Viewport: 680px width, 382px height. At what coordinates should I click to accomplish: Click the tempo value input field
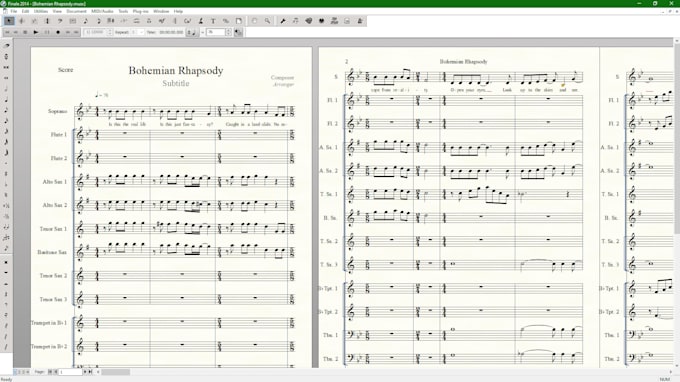(216, 32)
